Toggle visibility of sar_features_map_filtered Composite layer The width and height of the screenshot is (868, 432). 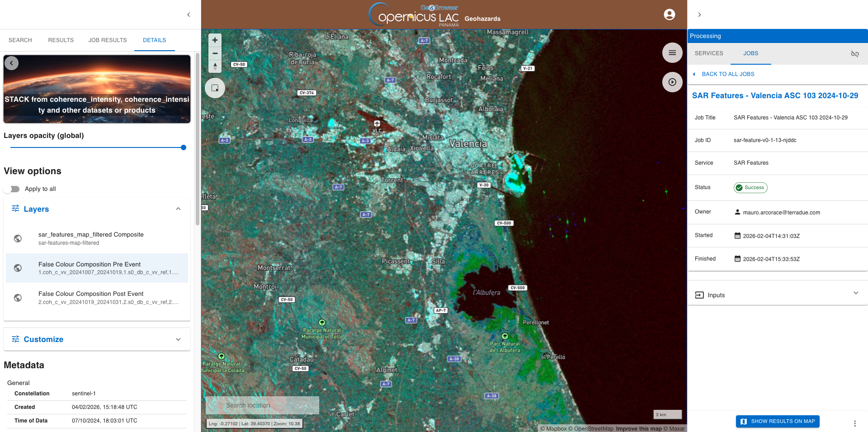point(18,238)
